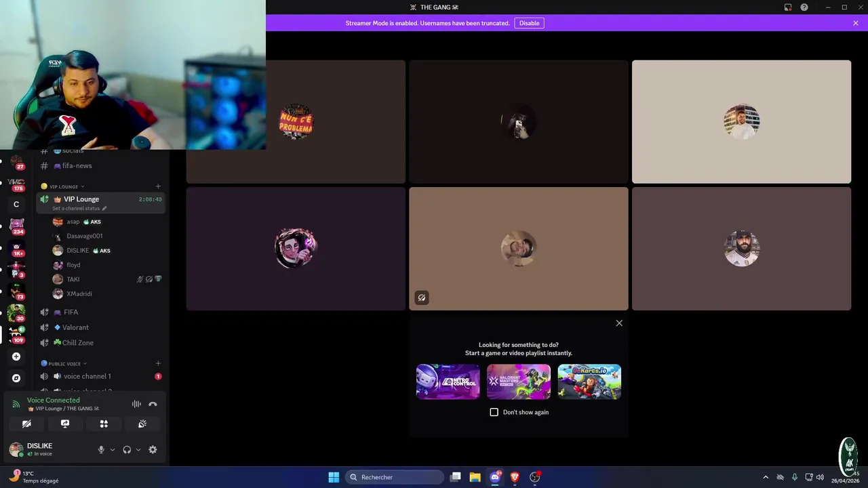Click the Rechercher taskbar search box
Viewport: 868px width, 488px height.
coord(395,477)
